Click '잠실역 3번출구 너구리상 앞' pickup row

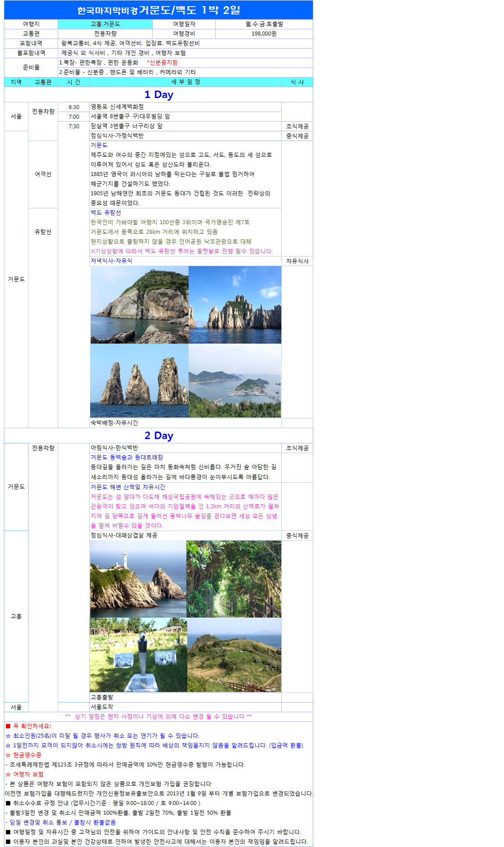point(185,127)
